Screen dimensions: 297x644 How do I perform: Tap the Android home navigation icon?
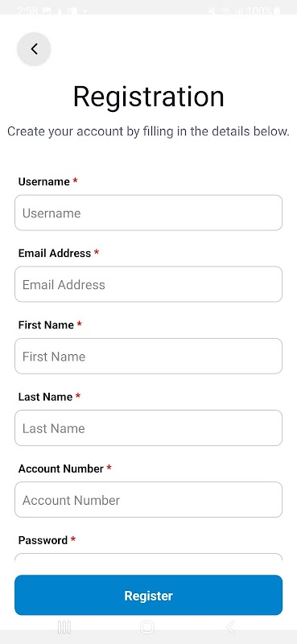point(147,628)
